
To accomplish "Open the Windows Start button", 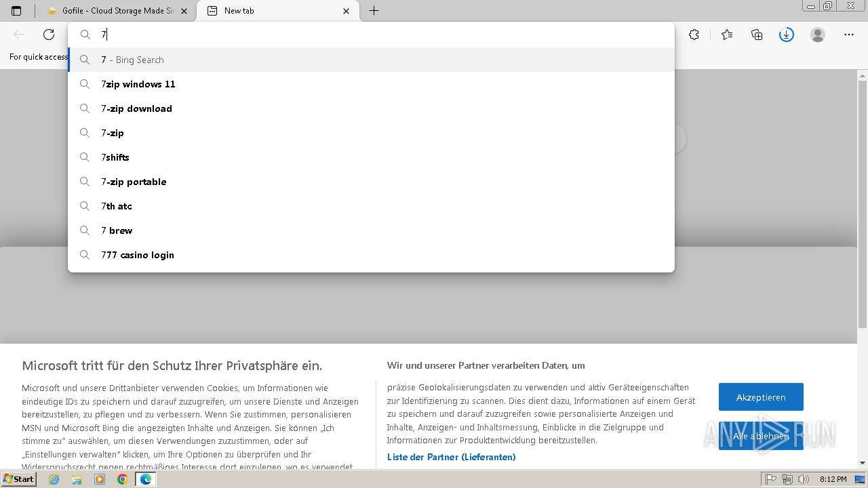I will pyautogui.click(x=19, y=479).
